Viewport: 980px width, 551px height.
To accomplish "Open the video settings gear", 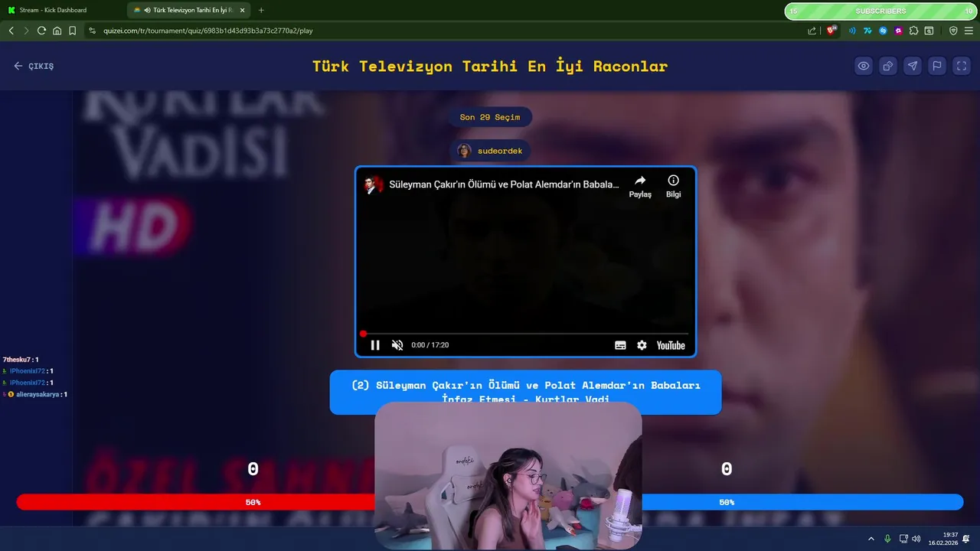I will 642,345.
